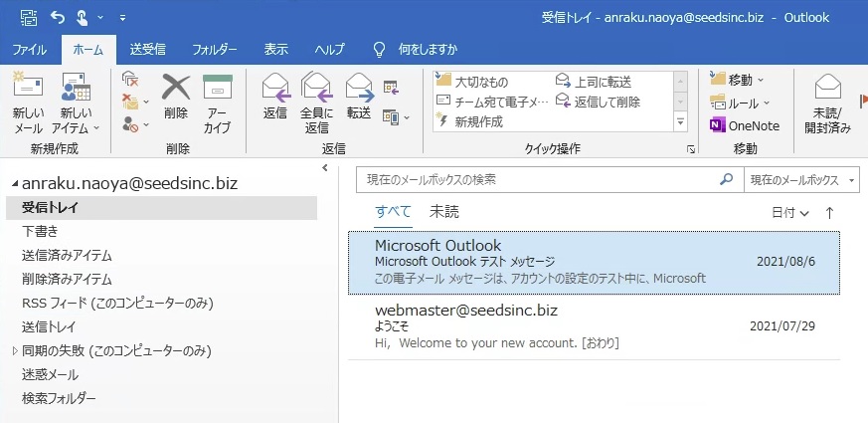Open the Sent Items (送信済みアイテム) folder

coord(67,256)
